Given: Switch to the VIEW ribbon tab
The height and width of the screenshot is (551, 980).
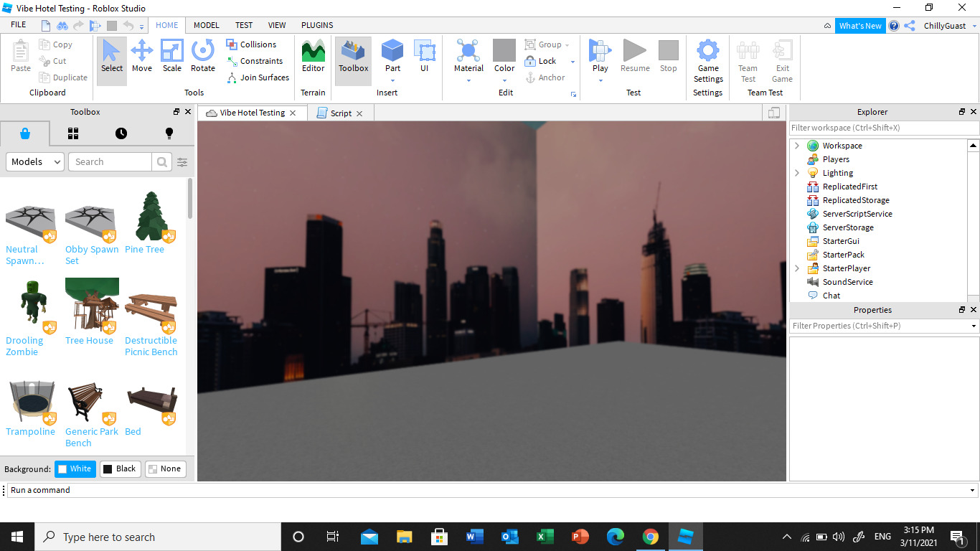Looking at the screenshot, I should tap(277, 25).
